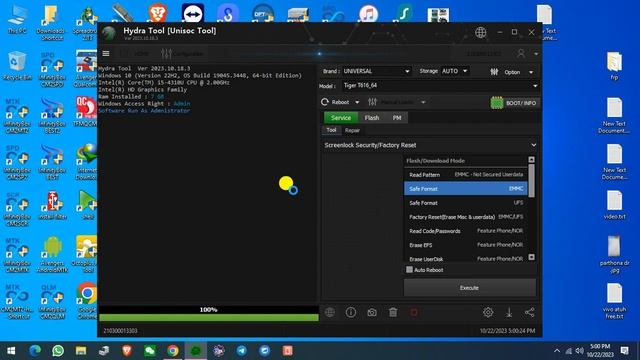
Task: Open the Brand UNIVERSAL dropdown
Action: [376, 71]
